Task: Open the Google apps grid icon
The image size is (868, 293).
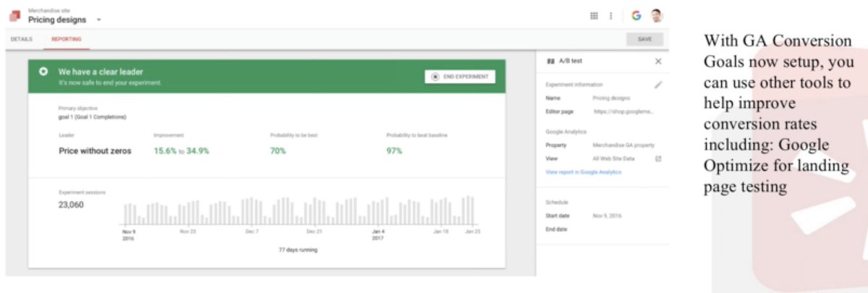Action: [595, 15]
